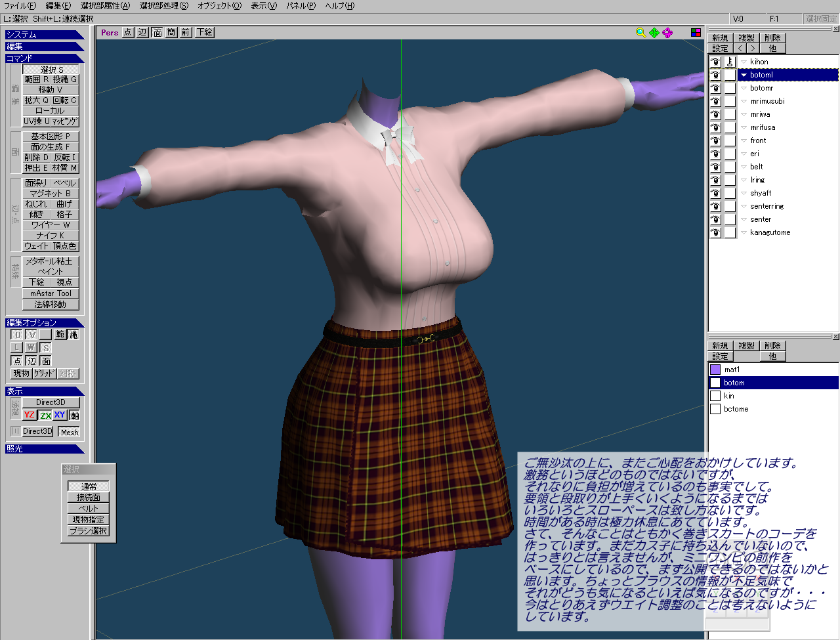Collapse the botoml object triangle
Screen dimensions: 840x640
(744, 75)
